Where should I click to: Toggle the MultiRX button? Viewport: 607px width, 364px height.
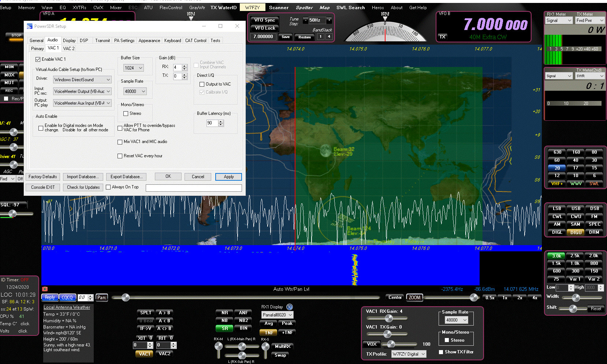tap(283, 346)
